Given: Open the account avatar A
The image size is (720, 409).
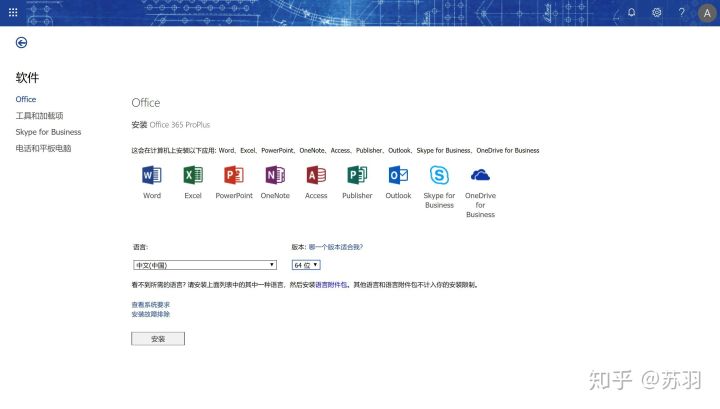Looking at the screenshot, I should [x=707, y=13].
